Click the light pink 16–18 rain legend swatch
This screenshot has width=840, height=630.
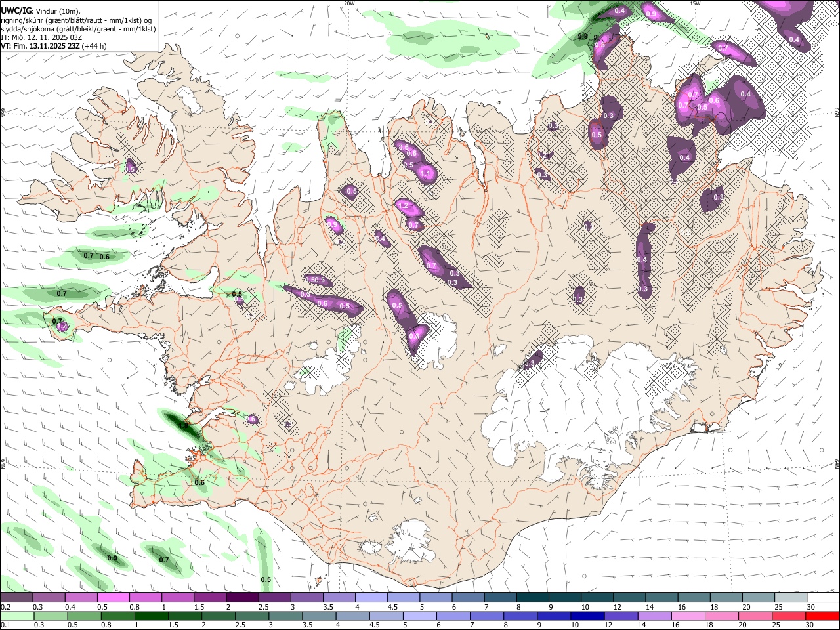688,616
